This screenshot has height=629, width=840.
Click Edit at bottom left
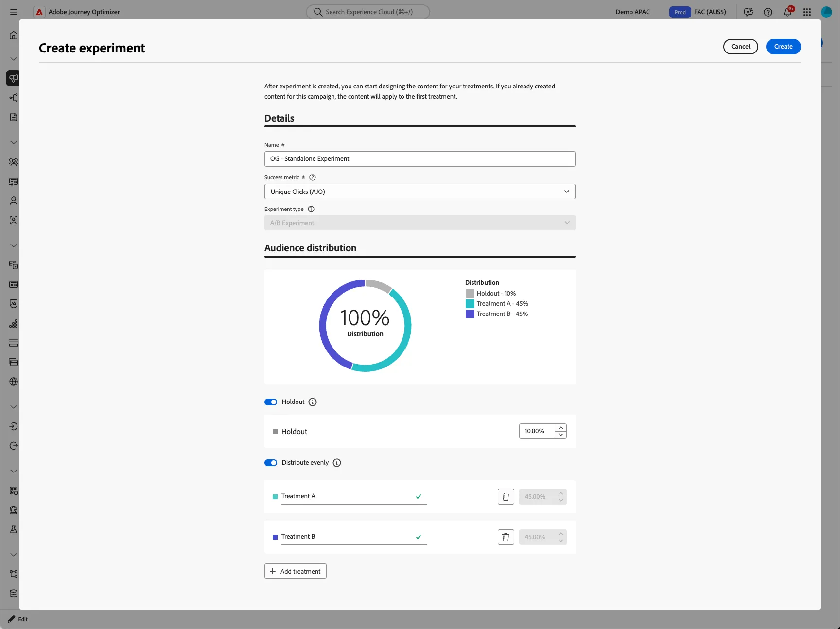pyautogui.click(x=18, y=619)
